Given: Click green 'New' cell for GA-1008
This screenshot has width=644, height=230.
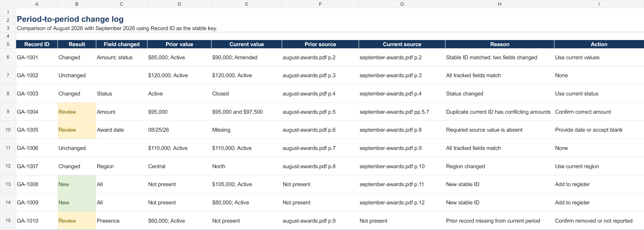Looking at the screenshot, I should [77, 184].
